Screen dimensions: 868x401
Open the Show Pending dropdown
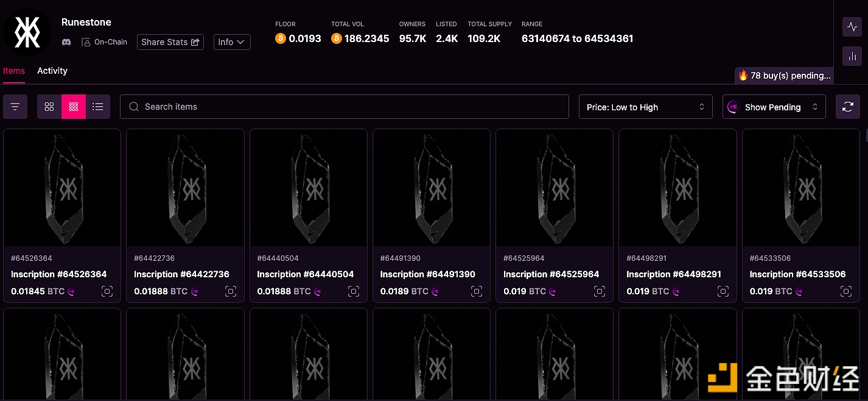[x=774, y=107]
